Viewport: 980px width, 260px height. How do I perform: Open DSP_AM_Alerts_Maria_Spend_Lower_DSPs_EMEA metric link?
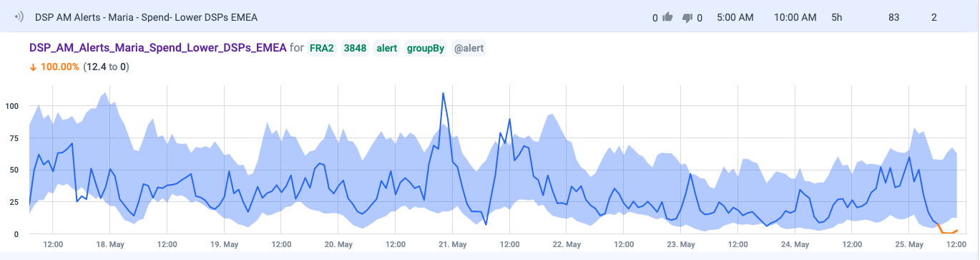(157, 48)
